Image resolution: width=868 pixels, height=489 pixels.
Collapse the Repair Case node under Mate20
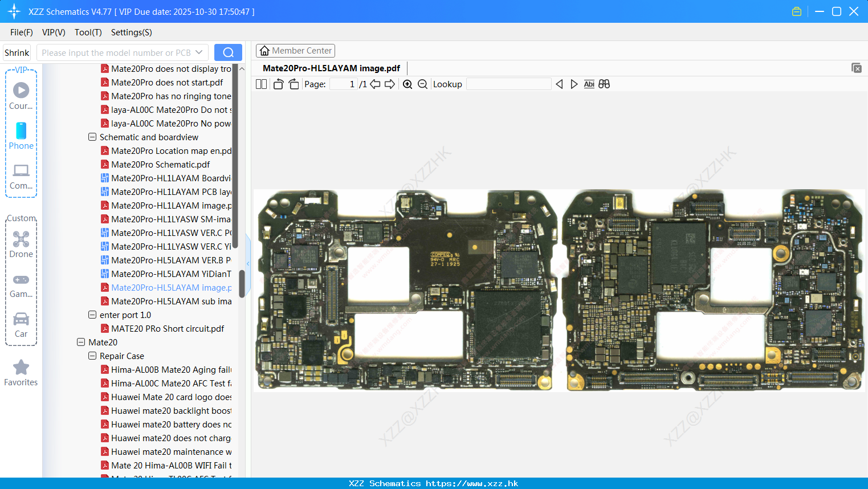tap(92, 356)
